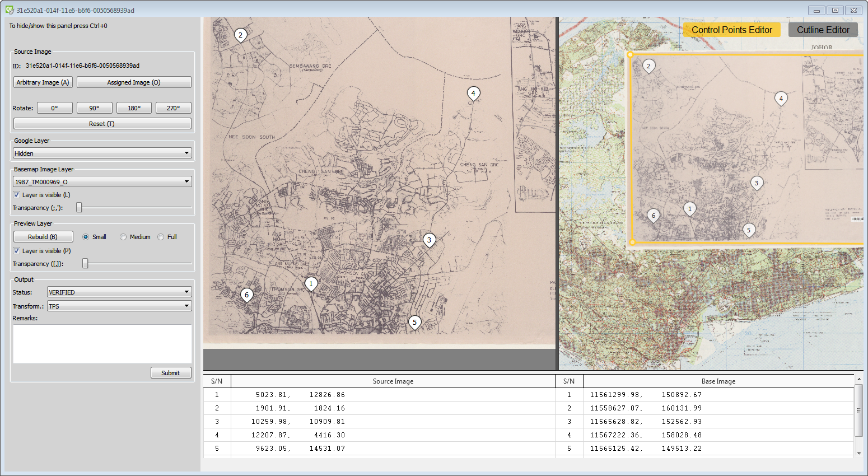Click the Rebuild (B) preview button

click(43, 236)
